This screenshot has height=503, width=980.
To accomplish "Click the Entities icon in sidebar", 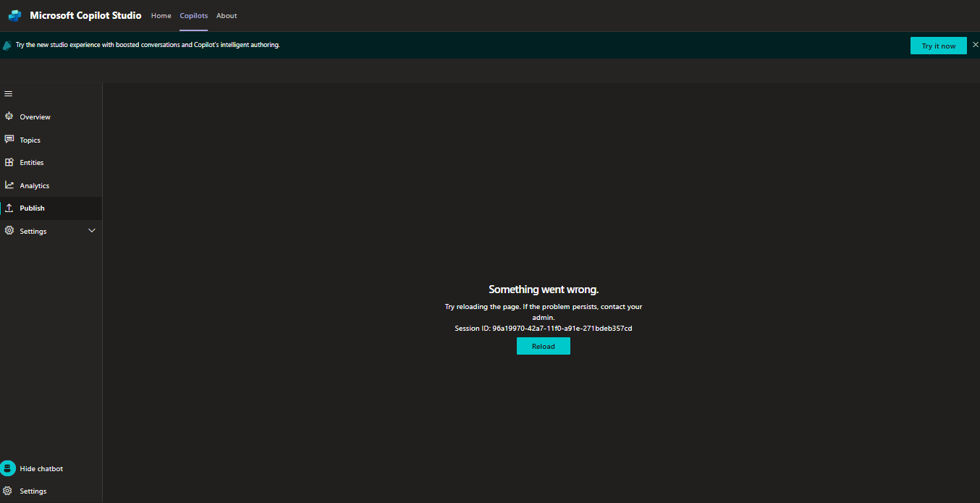I will pos(9,162).
